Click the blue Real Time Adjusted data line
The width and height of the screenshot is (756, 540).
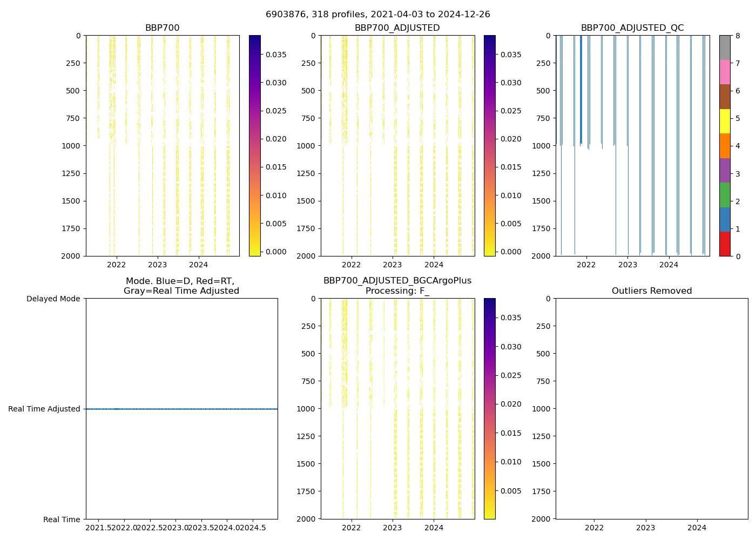[181, 409]
